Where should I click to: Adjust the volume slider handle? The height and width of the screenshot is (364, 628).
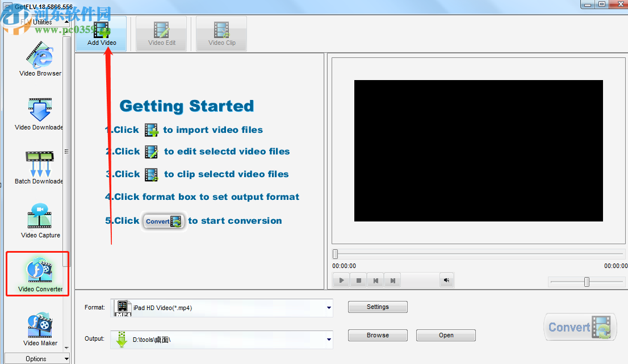click(x=587, y=282)
